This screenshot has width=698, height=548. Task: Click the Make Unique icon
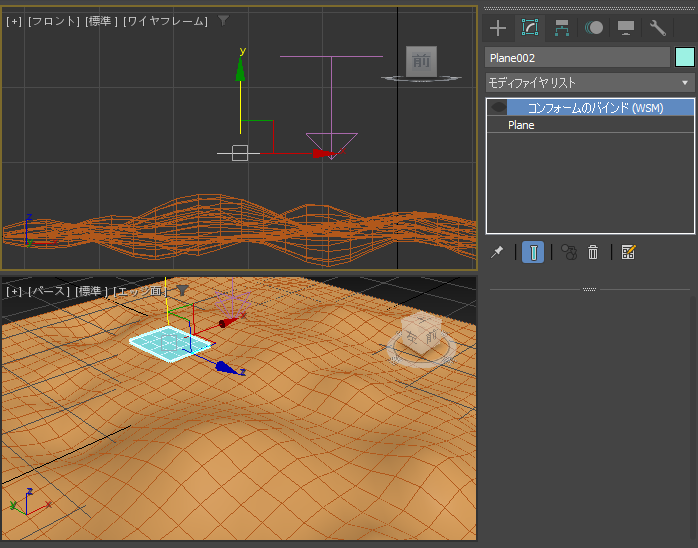(569, 252)
